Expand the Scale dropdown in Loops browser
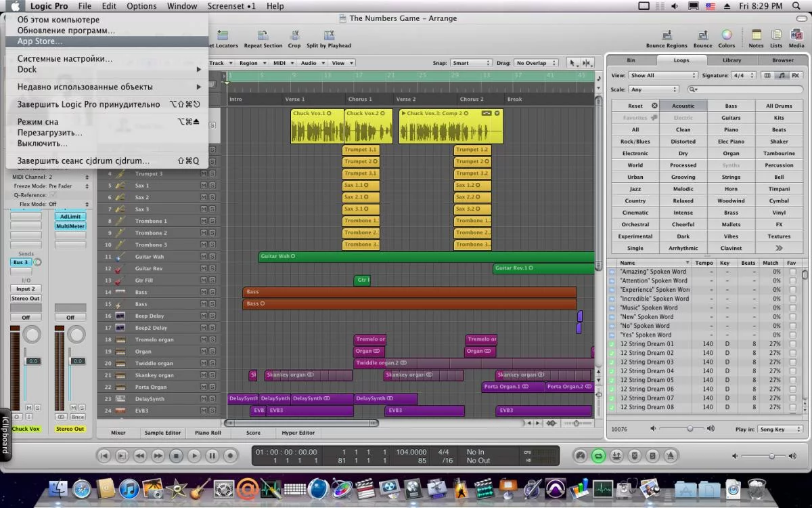812x508 pixels. (653, 89)
